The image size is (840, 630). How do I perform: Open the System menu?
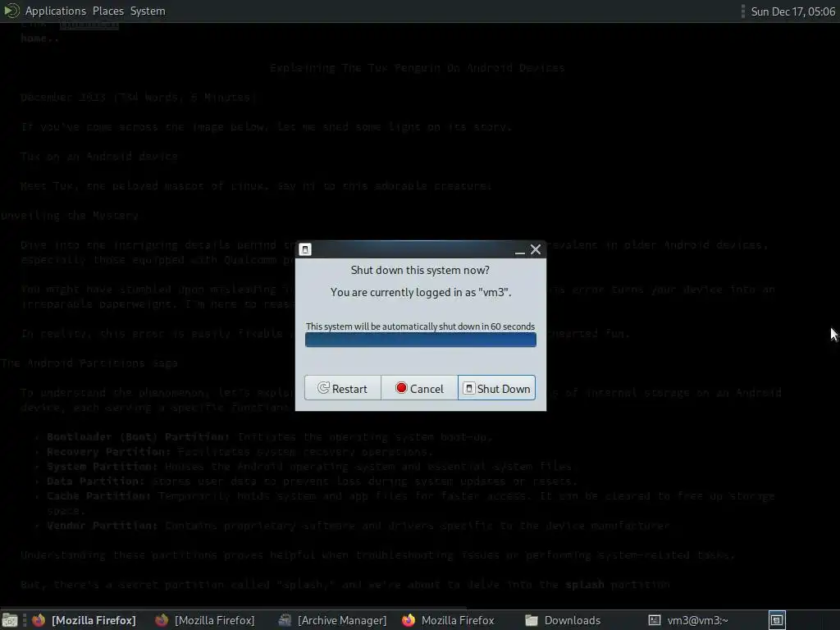[x=148, y=11]
